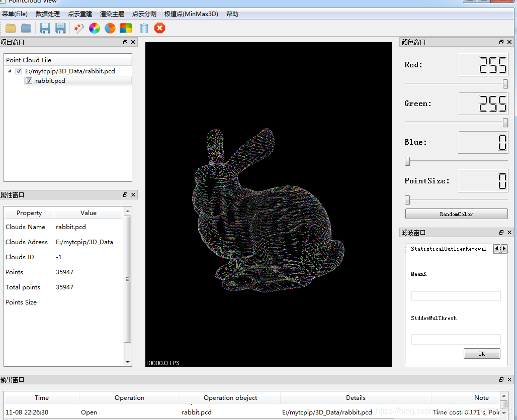Viewport: 517px width, 420px height.
Task: Click the Operation column header
Action: pos(129,397)
